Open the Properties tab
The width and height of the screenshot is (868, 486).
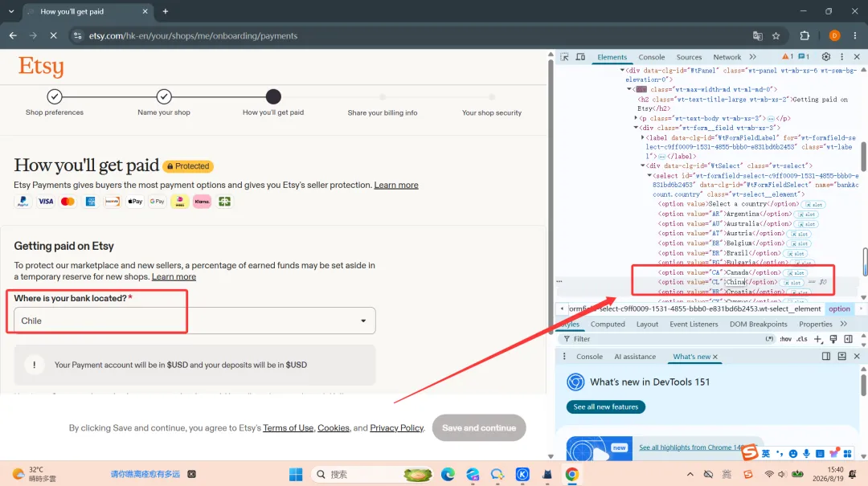816,325
